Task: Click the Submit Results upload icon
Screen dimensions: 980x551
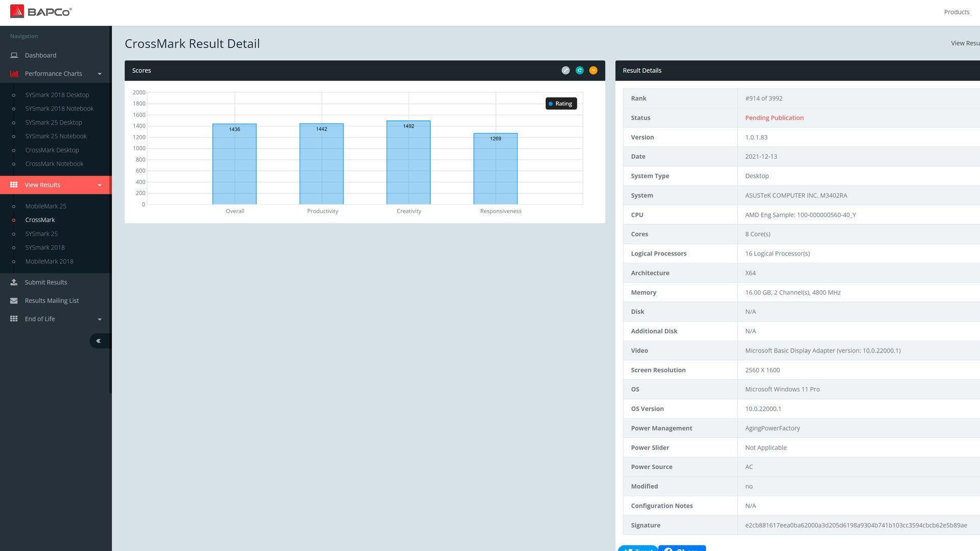Action: [x=14, y=282]
